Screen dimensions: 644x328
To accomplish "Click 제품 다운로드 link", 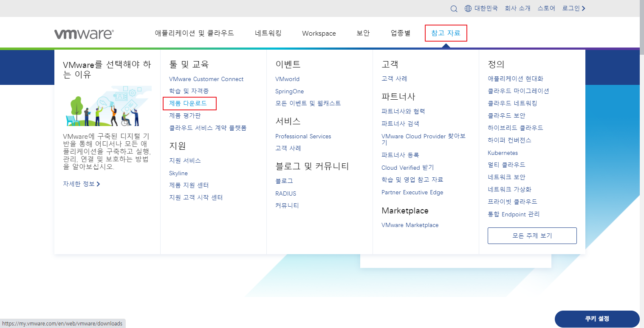I will tap(188, 104).
